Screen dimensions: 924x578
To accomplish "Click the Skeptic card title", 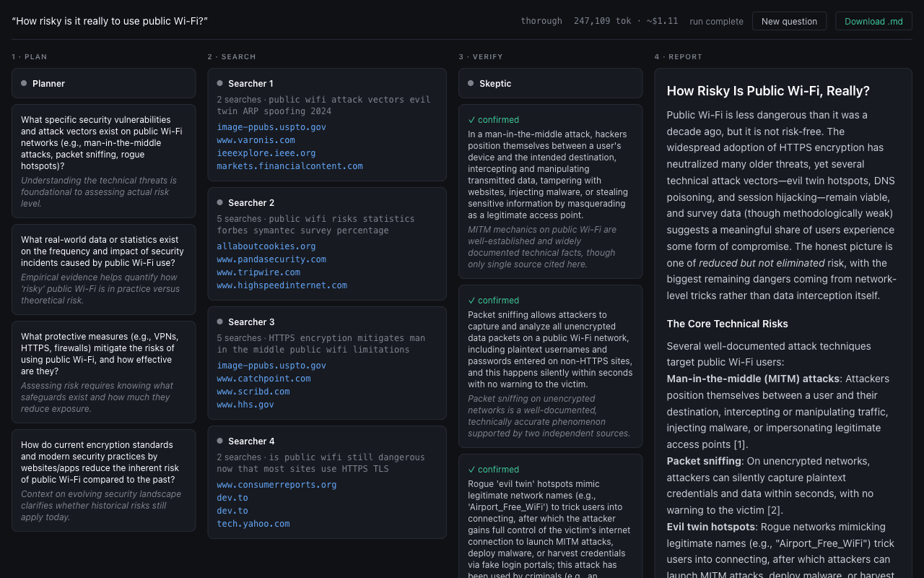I will [x=495, y=84].
